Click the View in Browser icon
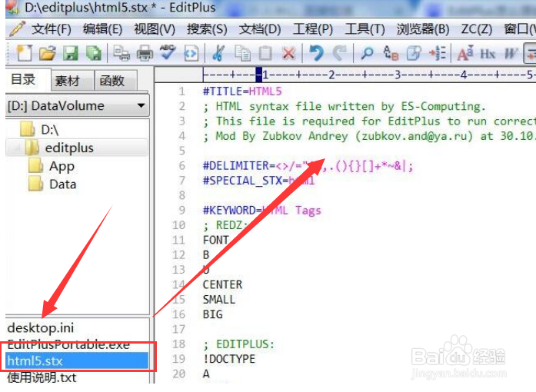This screenshot has height=392, width=536. [x=191, y=53]
